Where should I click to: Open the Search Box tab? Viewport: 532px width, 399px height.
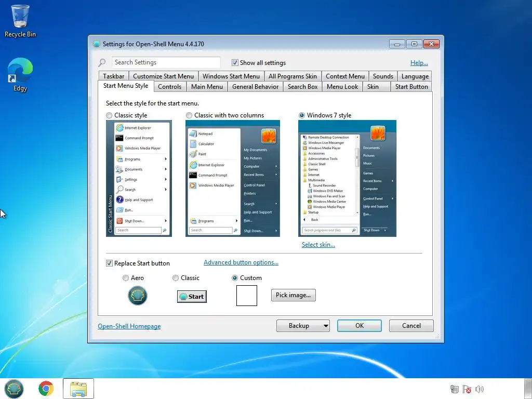(303, 87)
